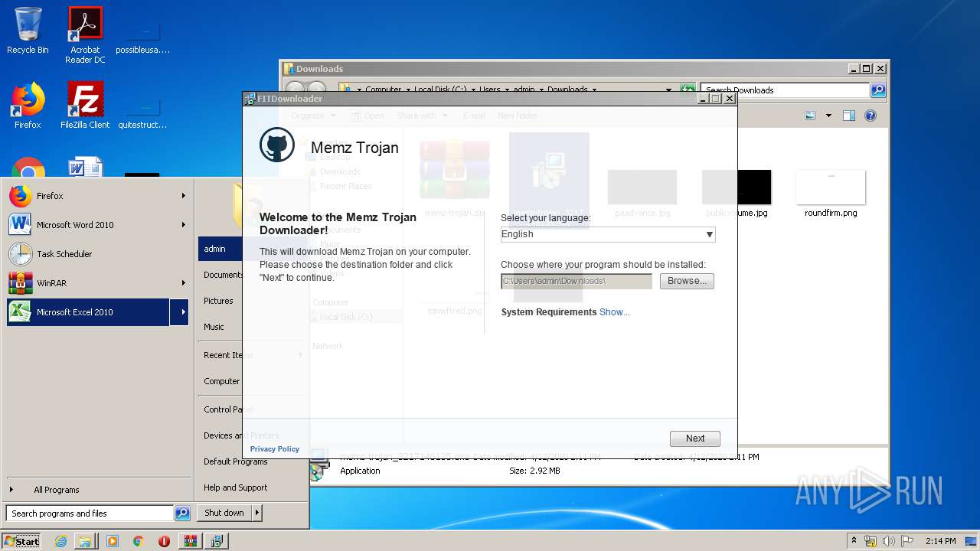Image resolution: width=980 pixels, height=551 pixels.
Task: Show the System Requirements link
Action: tap(615, 312)
